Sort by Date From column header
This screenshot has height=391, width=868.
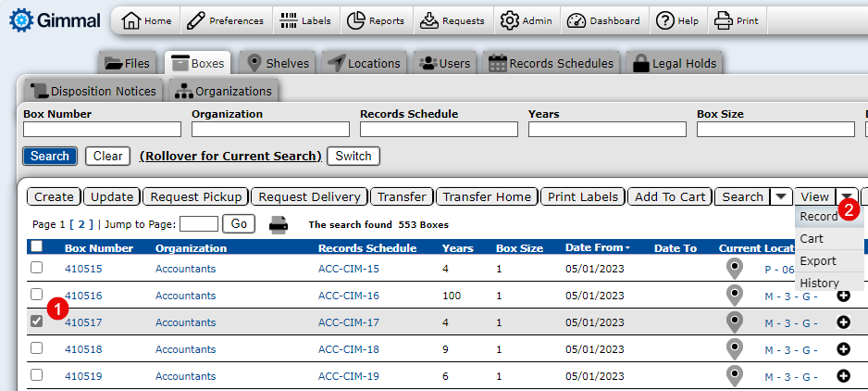(x=596, y=248)
